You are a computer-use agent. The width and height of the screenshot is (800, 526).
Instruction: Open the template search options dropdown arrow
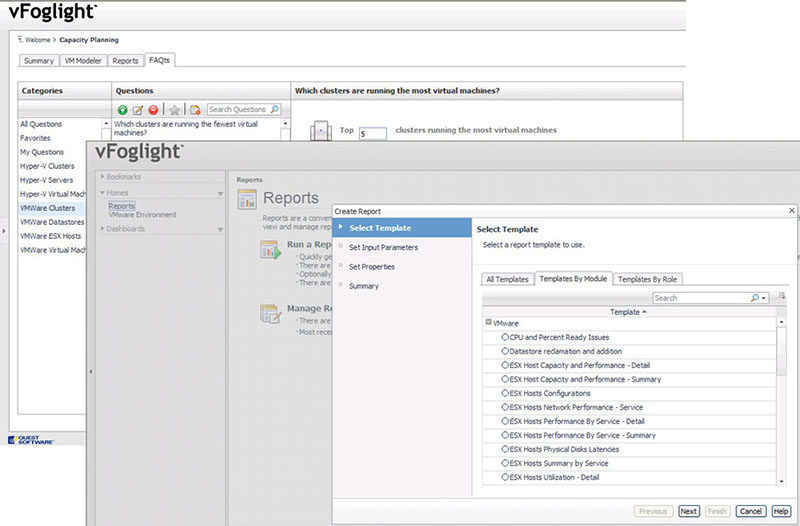pyautogui.click(x=764, y=298)
